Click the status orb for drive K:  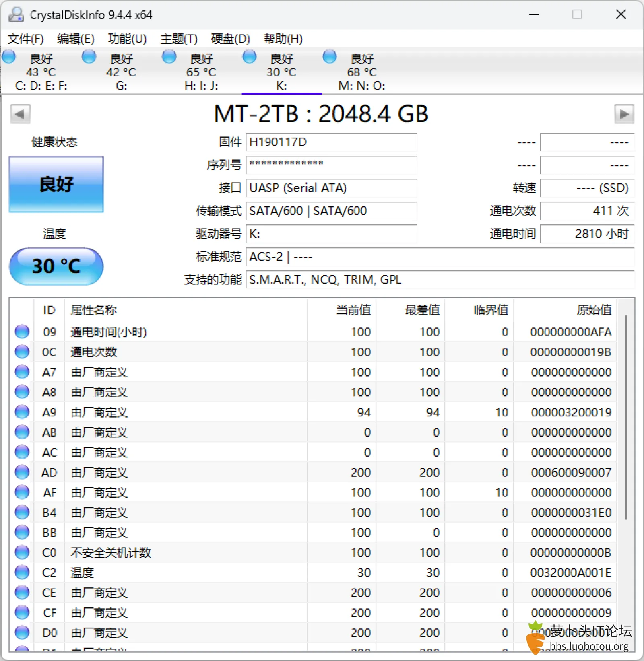pyautogui.click(x=250, y=57)
